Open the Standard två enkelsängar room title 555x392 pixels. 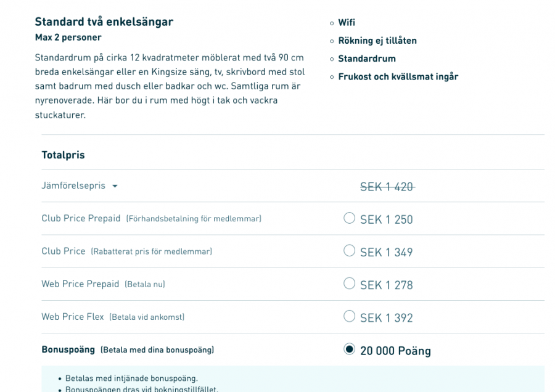pyautogui.click(x=104, y=20)
